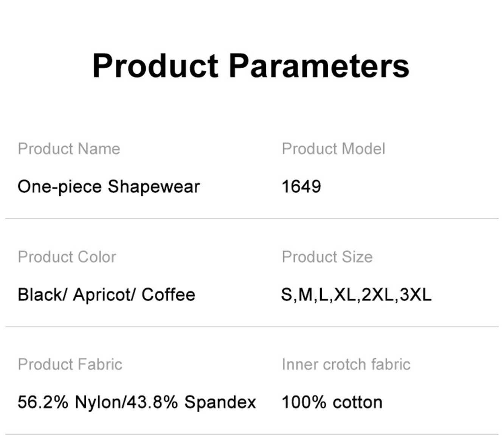Screen dimensions: 504x446
Task: Select the Product Fabric label
Action: point(70,364)
